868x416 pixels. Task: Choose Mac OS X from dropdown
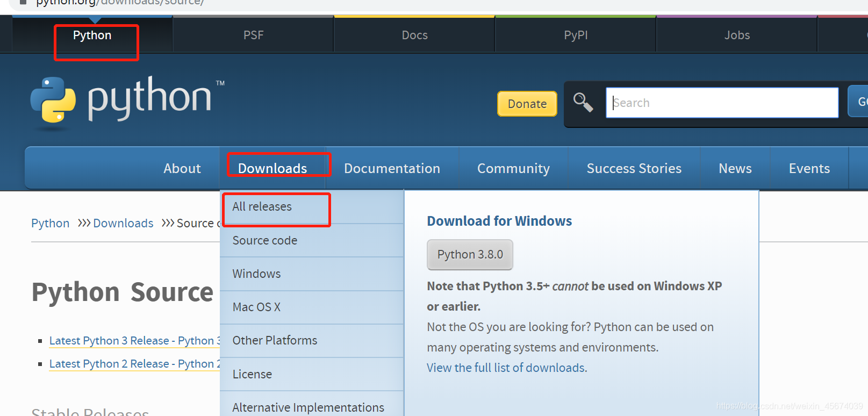(x=312, y=307)
